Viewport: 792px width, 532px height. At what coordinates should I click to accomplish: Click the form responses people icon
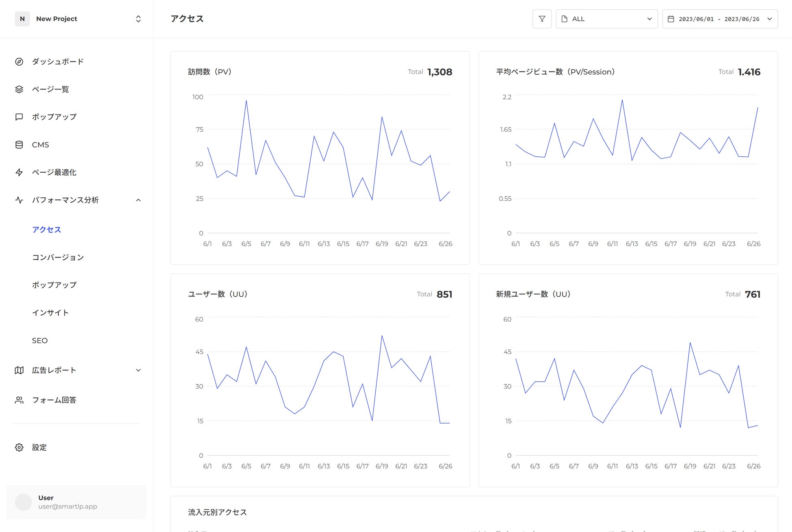(19, 400)
